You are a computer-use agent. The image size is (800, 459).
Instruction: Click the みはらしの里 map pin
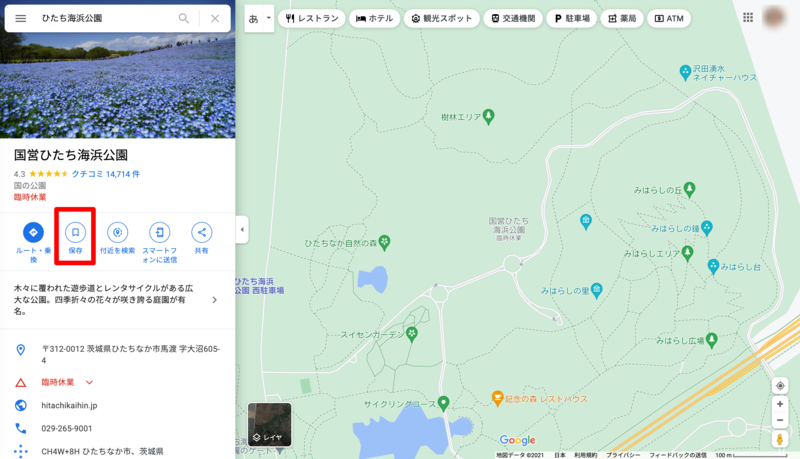[x=596, y=290]
